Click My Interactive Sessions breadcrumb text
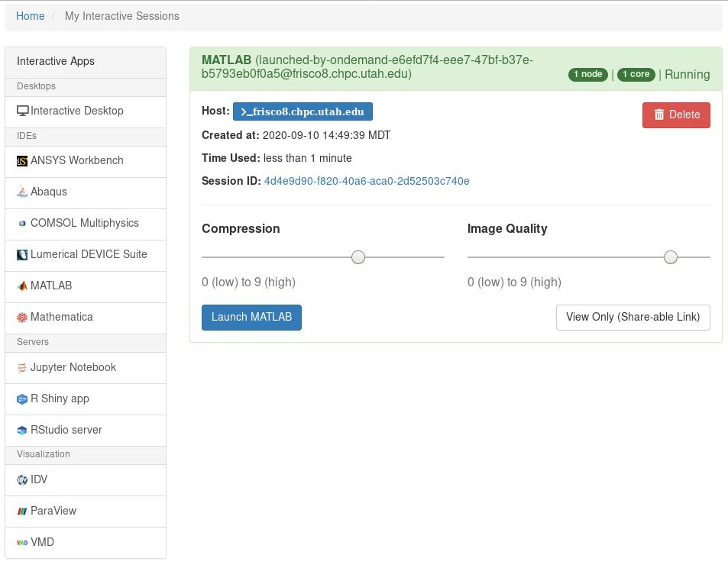 coord(122,16)
